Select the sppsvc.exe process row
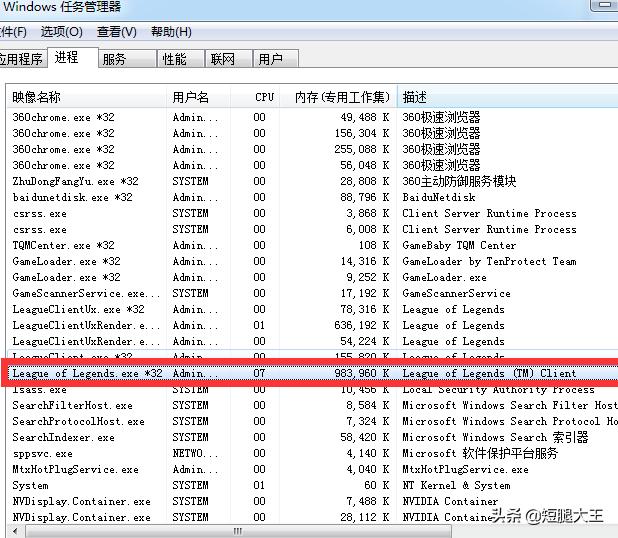Screen dimensions: 618x538 [313, 453]
